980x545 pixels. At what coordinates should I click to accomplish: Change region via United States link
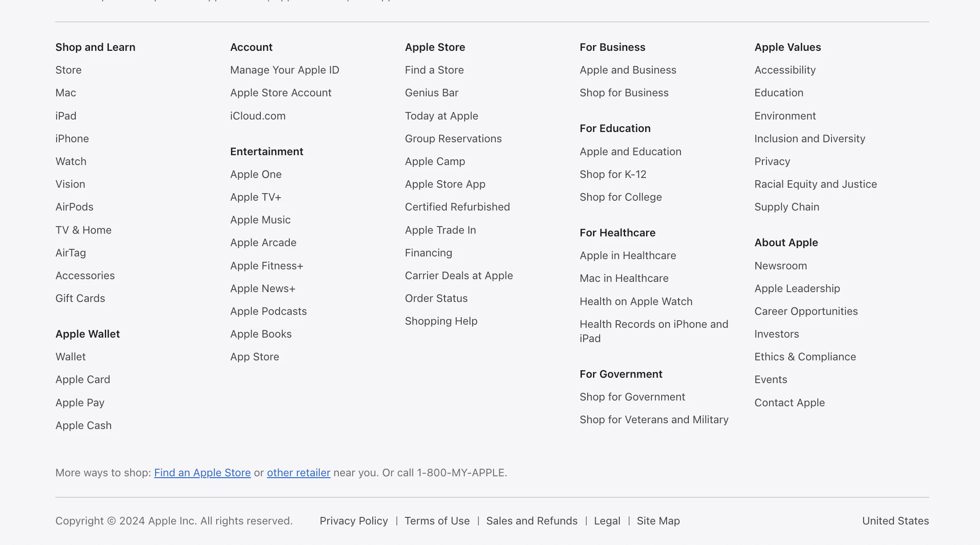coord(895,521)
